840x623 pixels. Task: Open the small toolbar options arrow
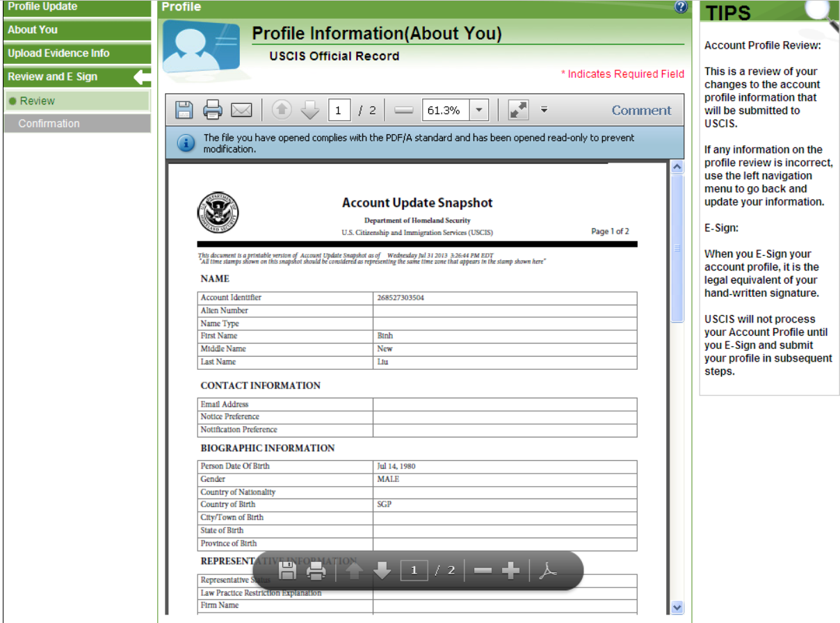[x=544, y=109]
